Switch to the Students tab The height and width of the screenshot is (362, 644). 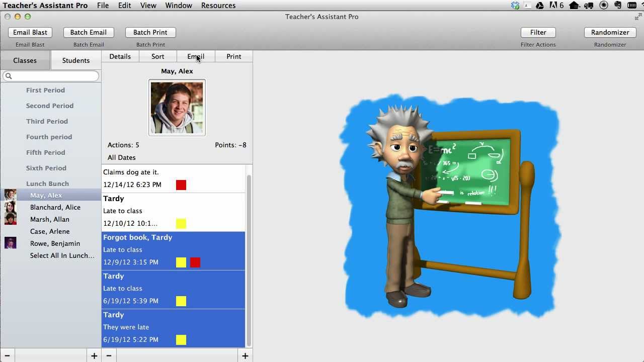tap(76, 60)
